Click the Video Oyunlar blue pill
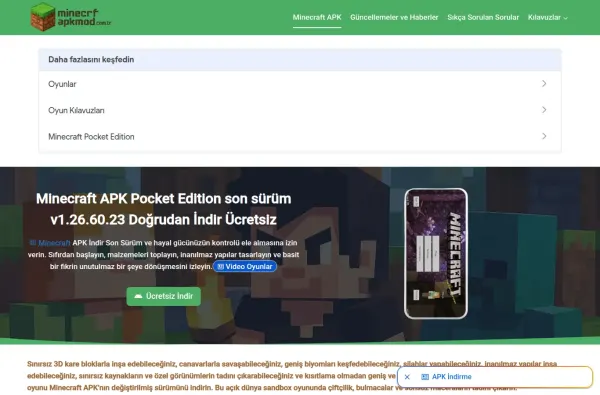The width and height of the screenshot is (600, 395). (245, 266)
